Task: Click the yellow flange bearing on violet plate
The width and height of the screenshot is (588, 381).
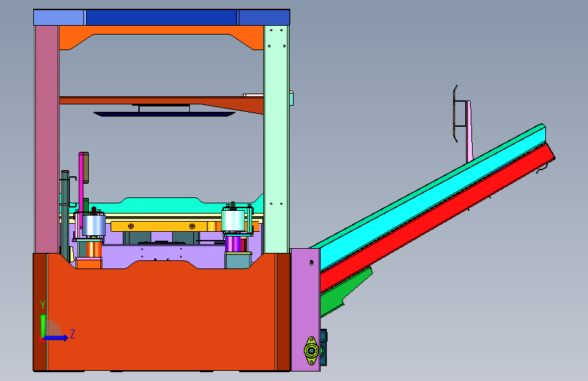Action: [x=311, y=350]
